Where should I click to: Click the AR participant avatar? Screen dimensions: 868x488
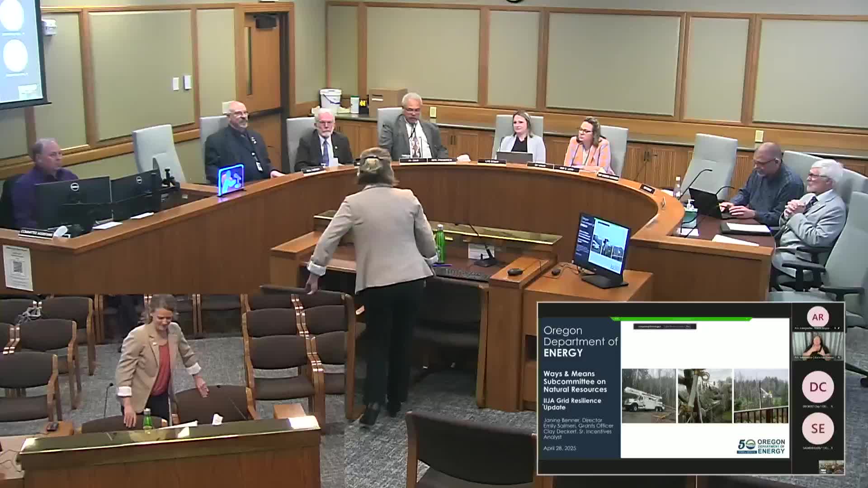click(818, 317)
